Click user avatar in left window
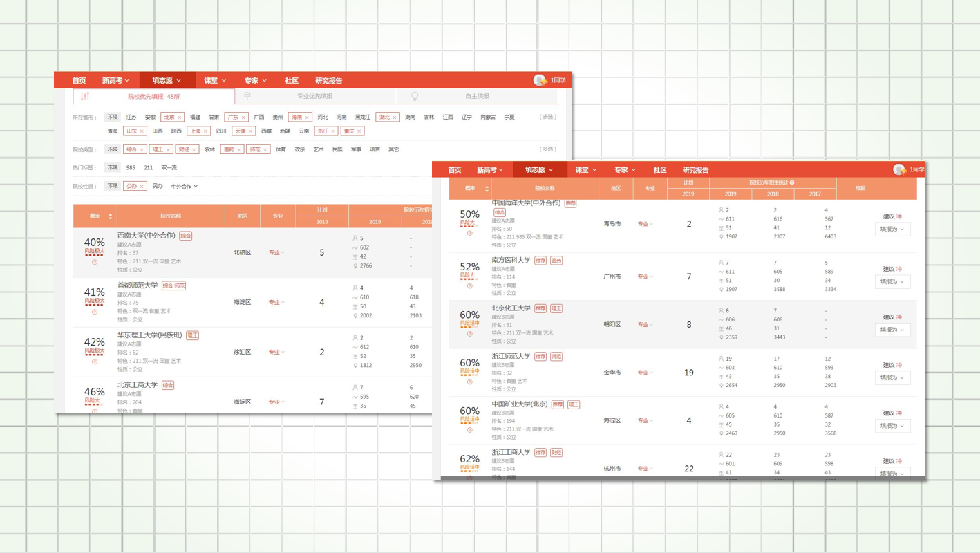 [540, 80]
